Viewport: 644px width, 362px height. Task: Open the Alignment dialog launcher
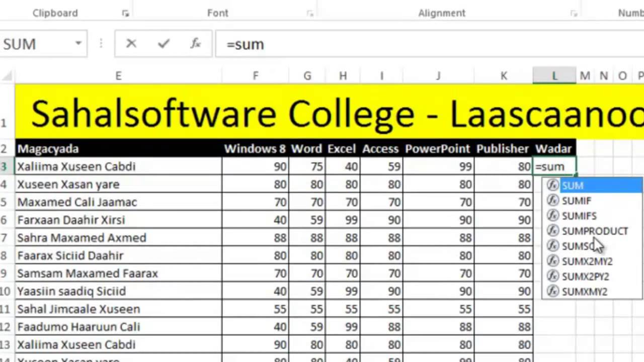(x=574, y=14)
